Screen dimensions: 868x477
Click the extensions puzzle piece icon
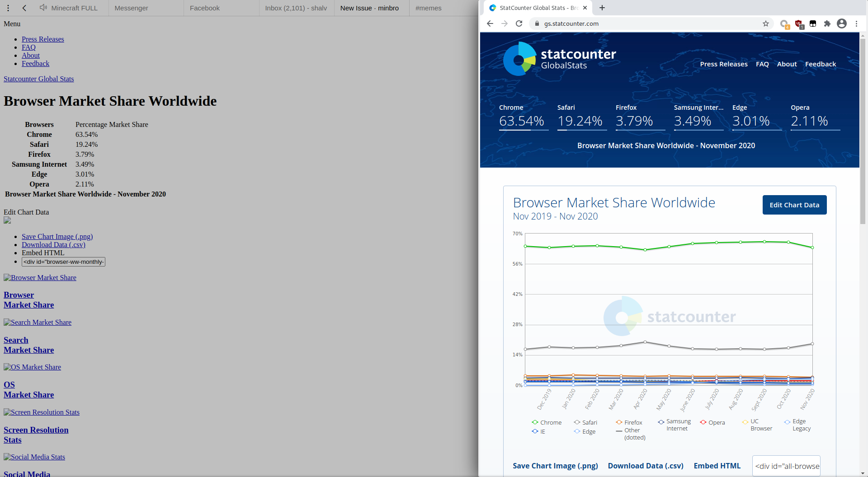[827, 23]
